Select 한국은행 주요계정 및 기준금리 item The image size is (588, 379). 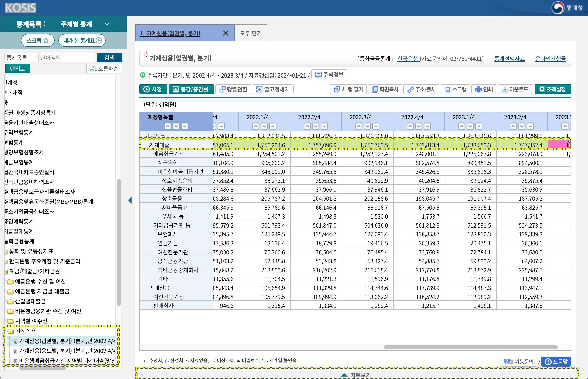pyautogui.click(x=44, y=261)
